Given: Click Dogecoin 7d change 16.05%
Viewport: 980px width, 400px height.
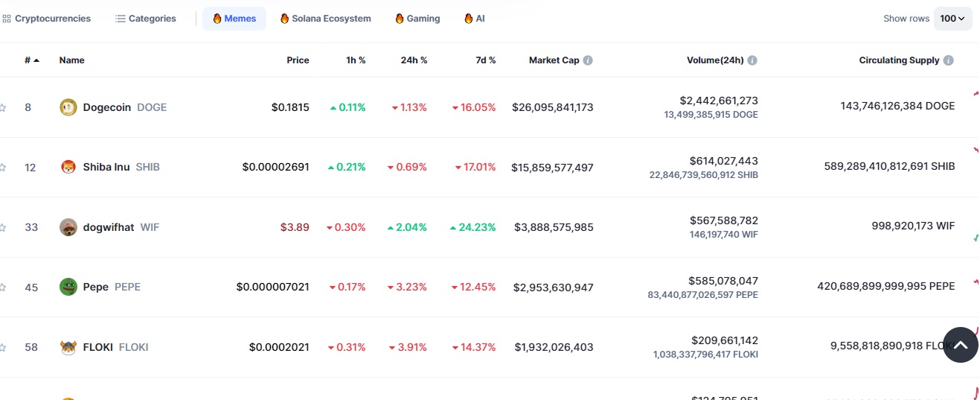Looking at the screenshot, I should [474, 107].
